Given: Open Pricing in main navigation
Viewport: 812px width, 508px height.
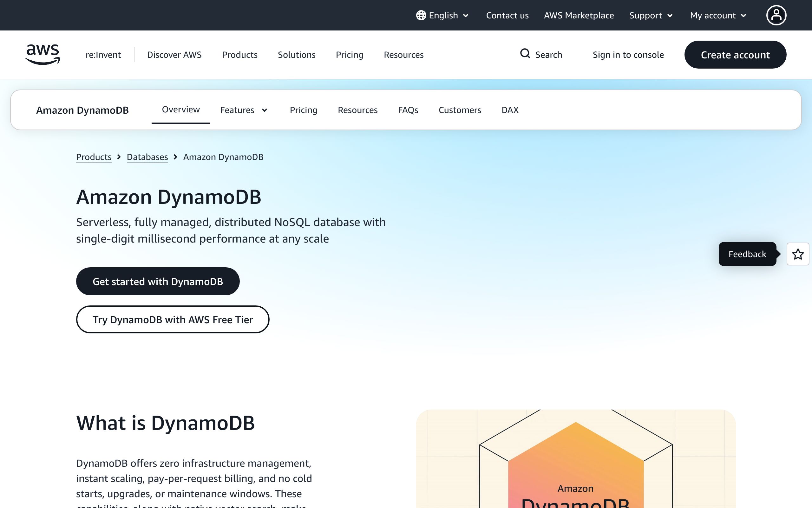Looking at the screenshot, I should point(349,55).
